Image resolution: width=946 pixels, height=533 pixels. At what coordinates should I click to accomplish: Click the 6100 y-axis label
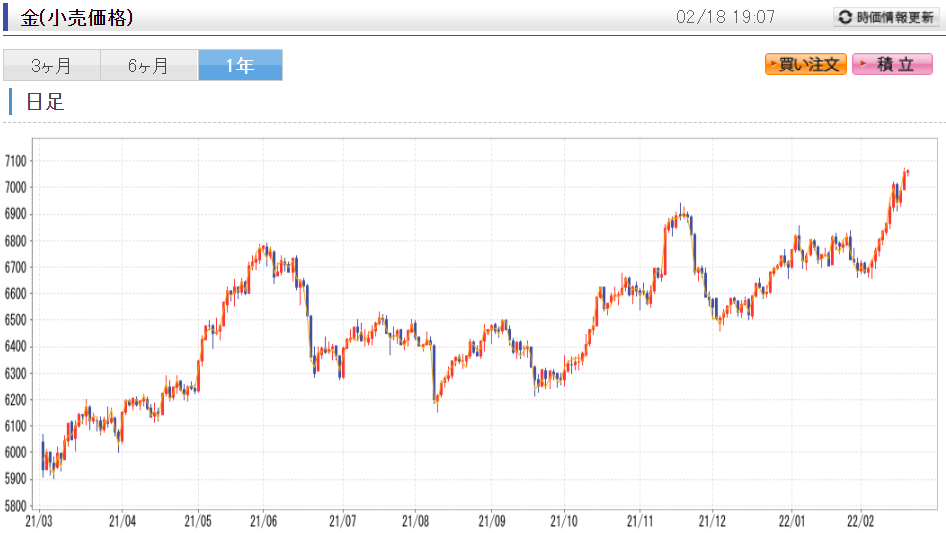(x=16, y=426)
